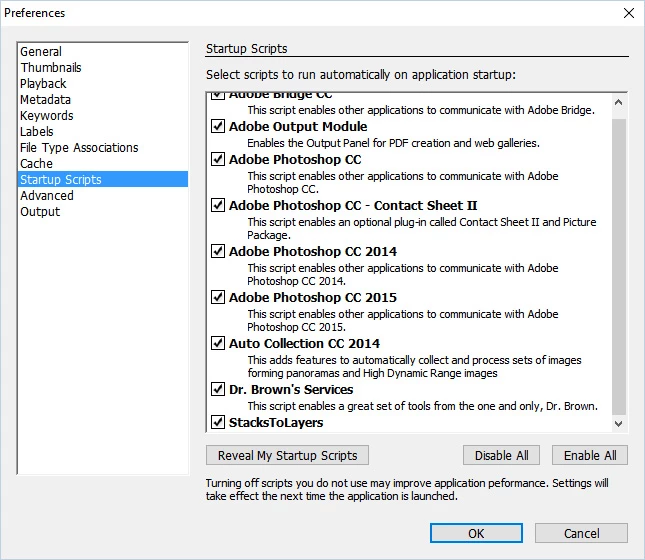The width and height of the screenshot is (645, 560).
Task: Open the General preferences category
Action: [103, 51]
